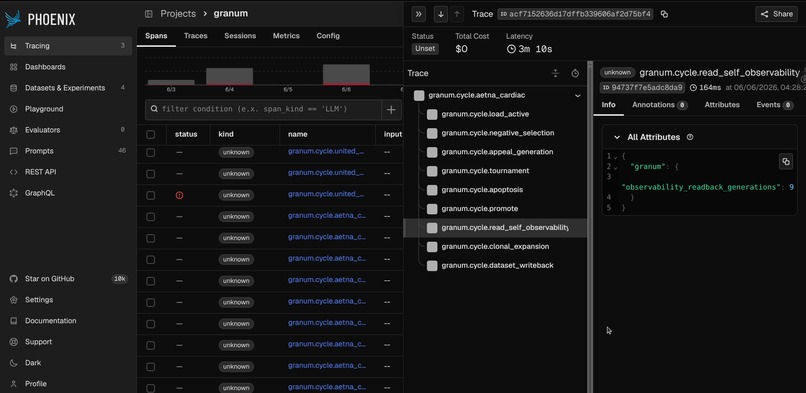This screenshot has height=393, width=806.
Task: Click the sidebar panel toggle icon beside Projects
Action: click(x=149, y=14)
